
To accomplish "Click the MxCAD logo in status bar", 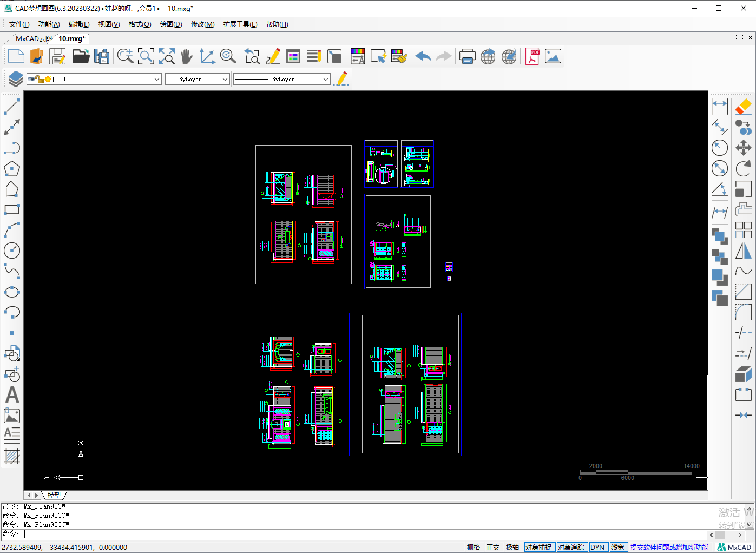I will (734, 547).
